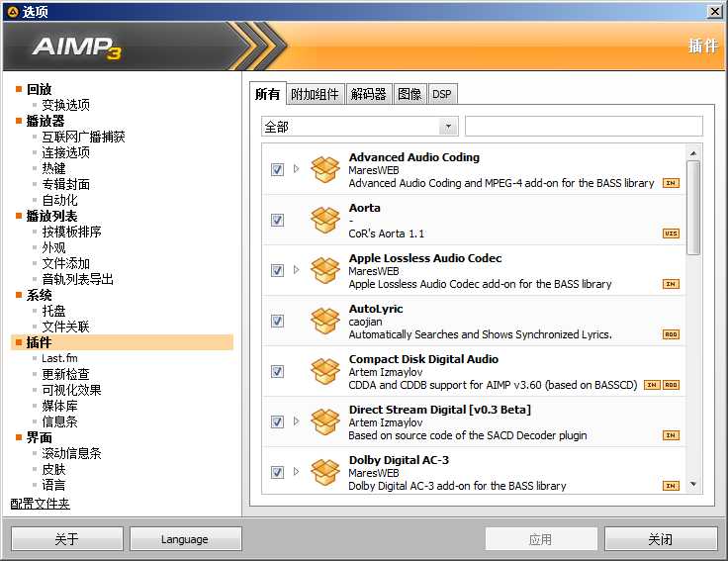Uncheck the Aorta plugin checkbox
Screen dimensions: 728x561
(277, 220)
